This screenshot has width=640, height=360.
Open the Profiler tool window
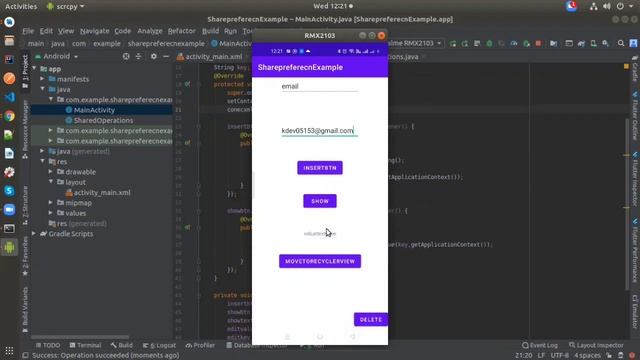(x=200, y=345)
